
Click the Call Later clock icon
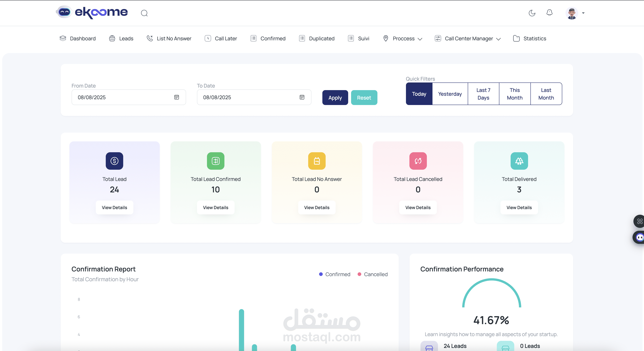(208, 38)
